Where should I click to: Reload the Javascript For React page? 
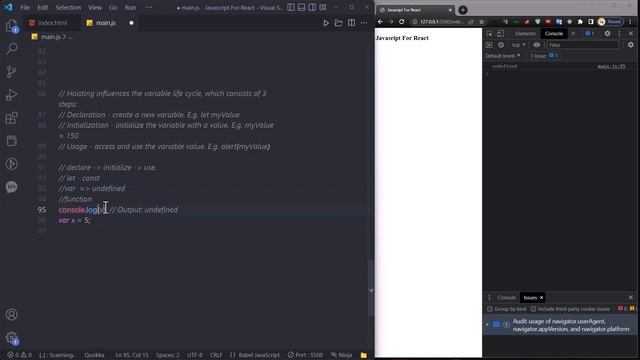[402, 22]
